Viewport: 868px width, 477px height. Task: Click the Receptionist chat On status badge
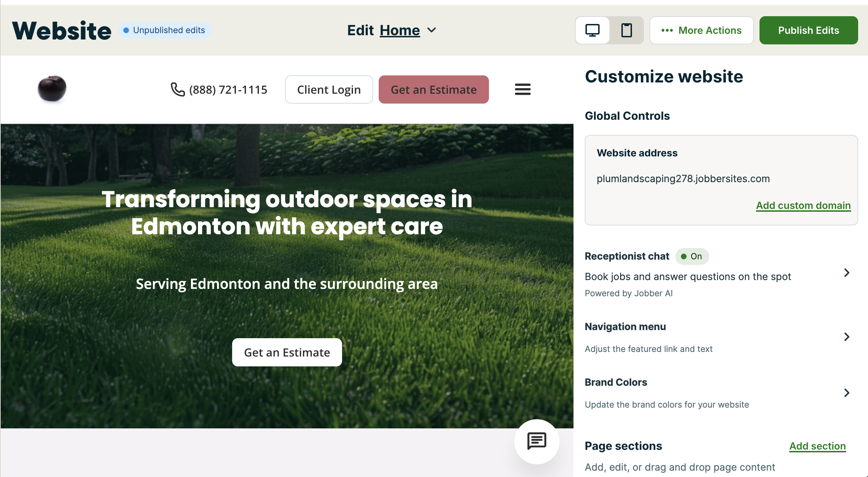click(x=692, y=256)
